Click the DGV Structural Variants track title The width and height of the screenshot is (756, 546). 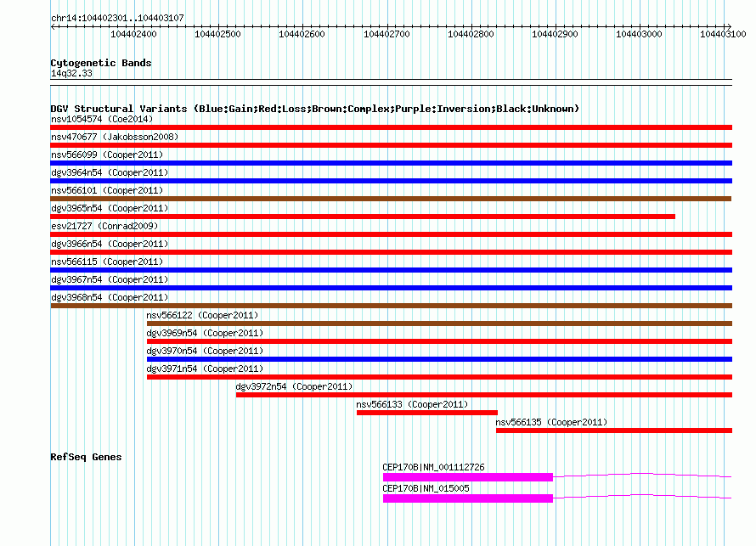[x=315, y=109]
